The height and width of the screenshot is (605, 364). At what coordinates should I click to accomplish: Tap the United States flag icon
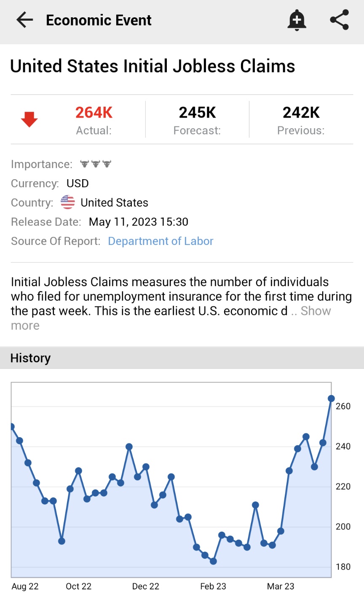[x=68, y=202]
